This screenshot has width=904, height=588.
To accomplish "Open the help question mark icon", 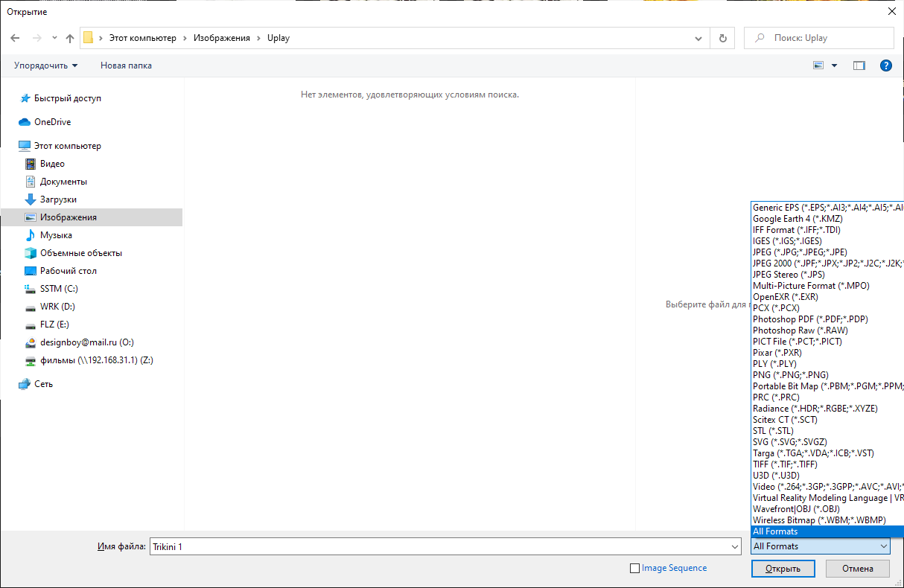I will point(885,65).
